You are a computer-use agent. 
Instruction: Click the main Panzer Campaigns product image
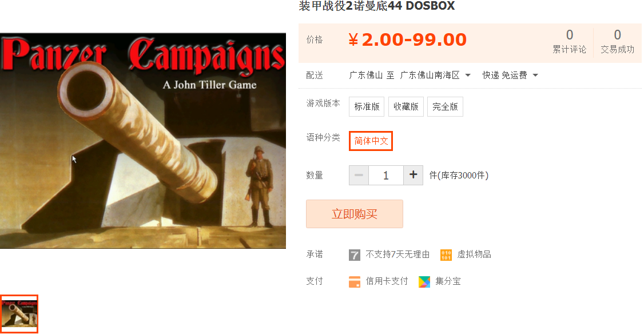pyautogui.click(x=143, y=141)
